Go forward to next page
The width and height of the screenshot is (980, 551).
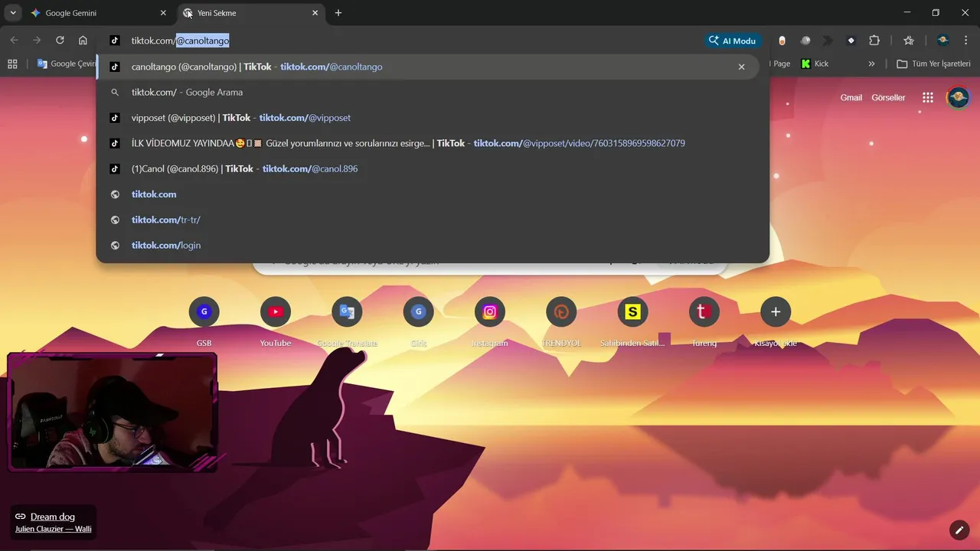tap(37, 41)
